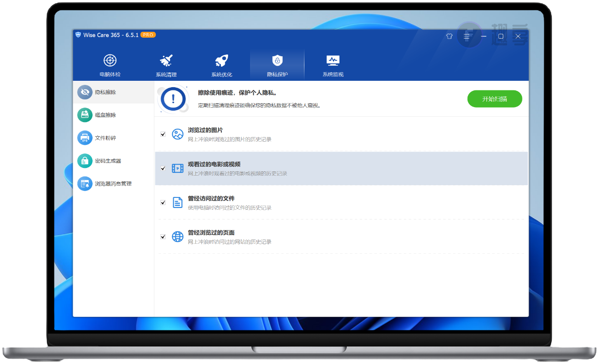Switch to the 系统清理 tab label

click(166, 74)
